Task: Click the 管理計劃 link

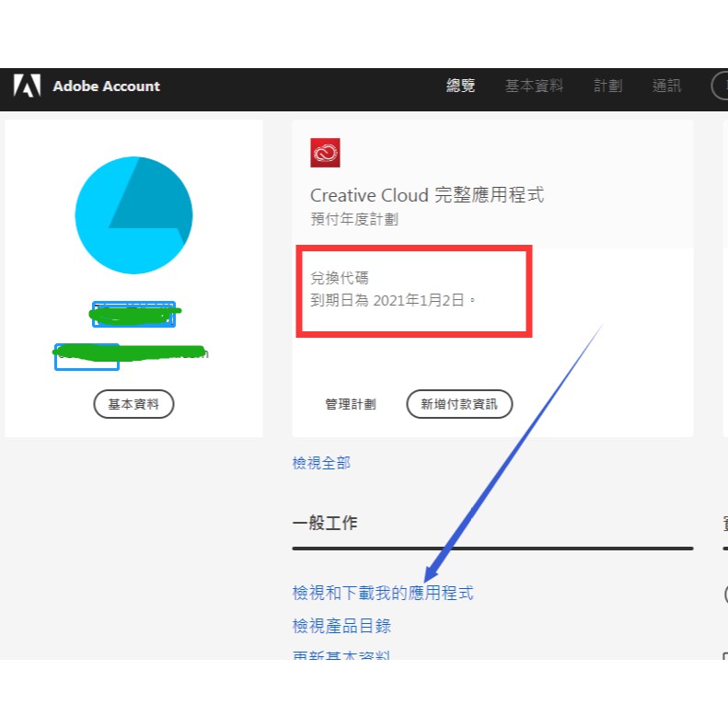Action: point(350,404)
